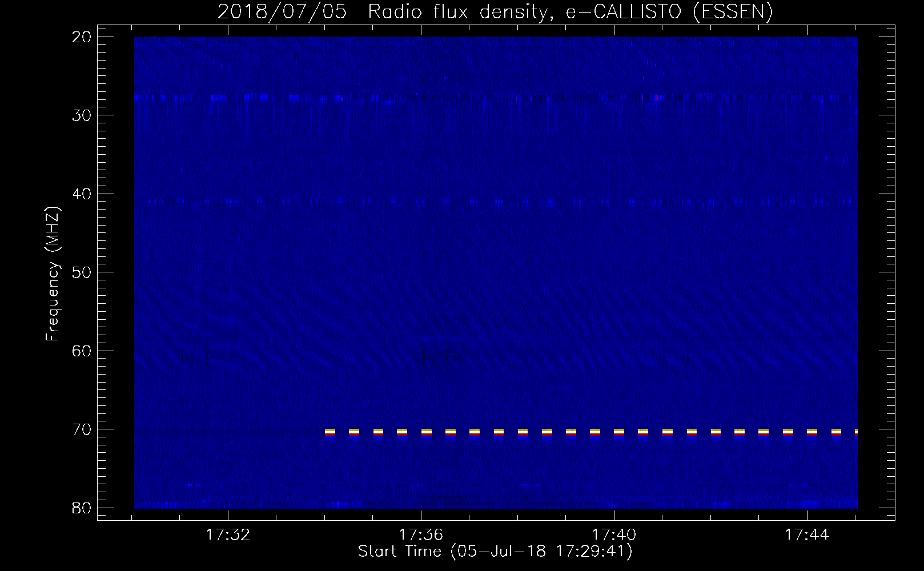Click the 40 frequency tick label
924x571 pixels.
pos(82,194)
